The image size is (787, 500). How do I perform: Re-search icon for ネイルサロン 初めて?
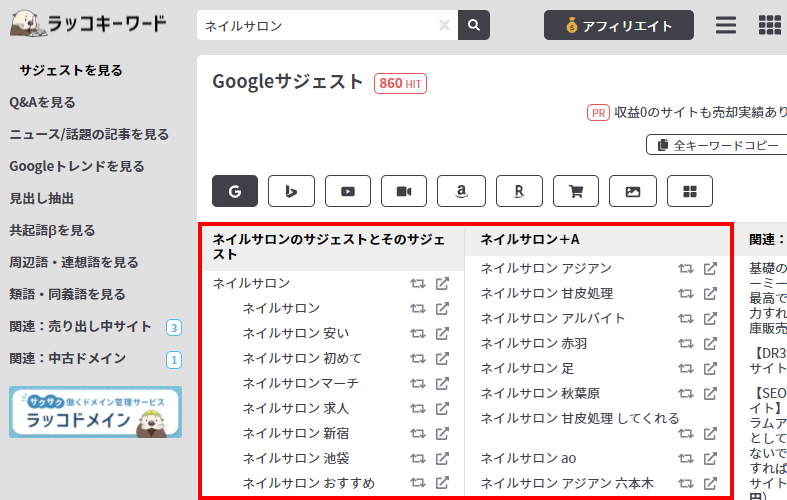click(418, 358)
